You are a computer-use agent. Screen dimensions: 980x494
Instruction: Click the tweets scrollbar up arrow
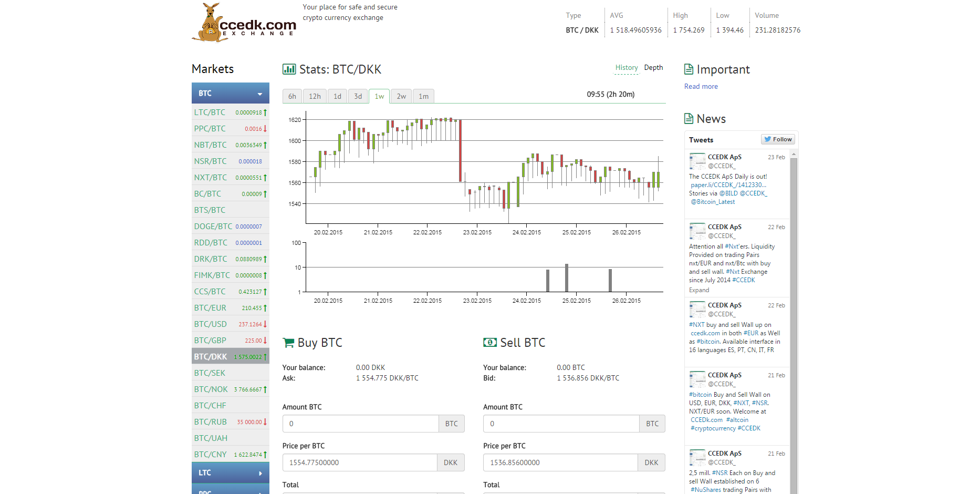794,154
